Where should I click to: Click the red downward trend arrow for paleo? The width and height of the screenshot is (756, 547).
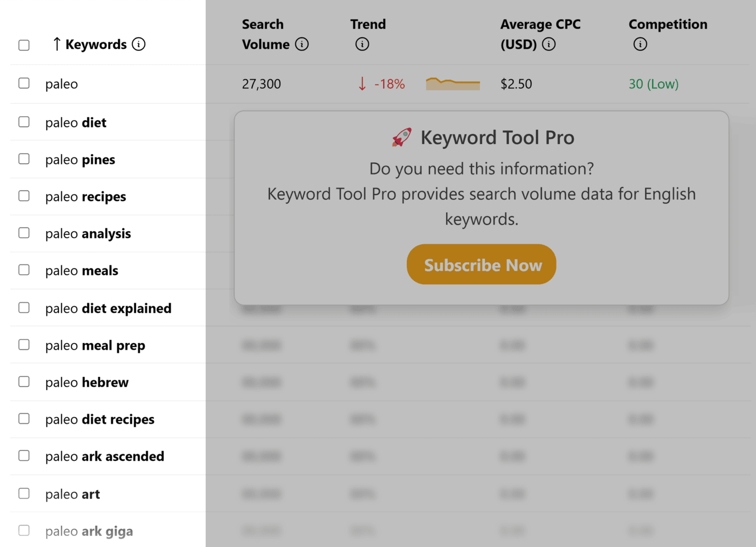(x=362, y=84)
